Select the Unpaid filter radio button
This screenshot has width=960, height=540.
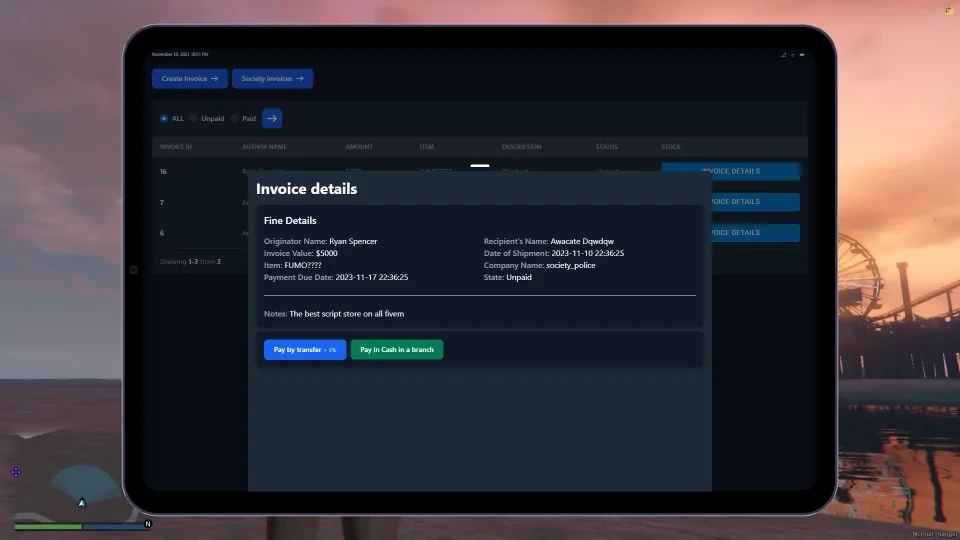(193, 118)
